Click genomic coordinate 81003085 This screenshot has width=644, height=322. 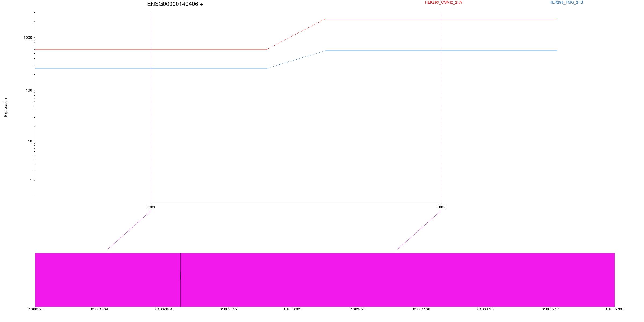coord(292,309)
